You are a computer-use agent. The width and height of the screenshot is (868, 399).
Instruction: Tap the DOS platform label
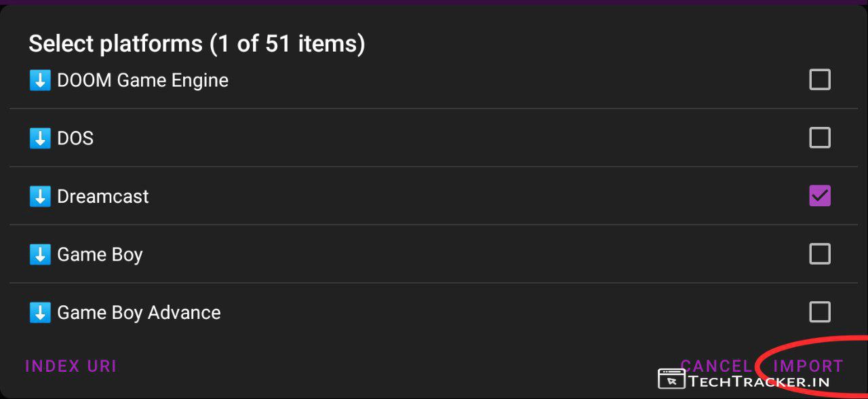point(75,138)
